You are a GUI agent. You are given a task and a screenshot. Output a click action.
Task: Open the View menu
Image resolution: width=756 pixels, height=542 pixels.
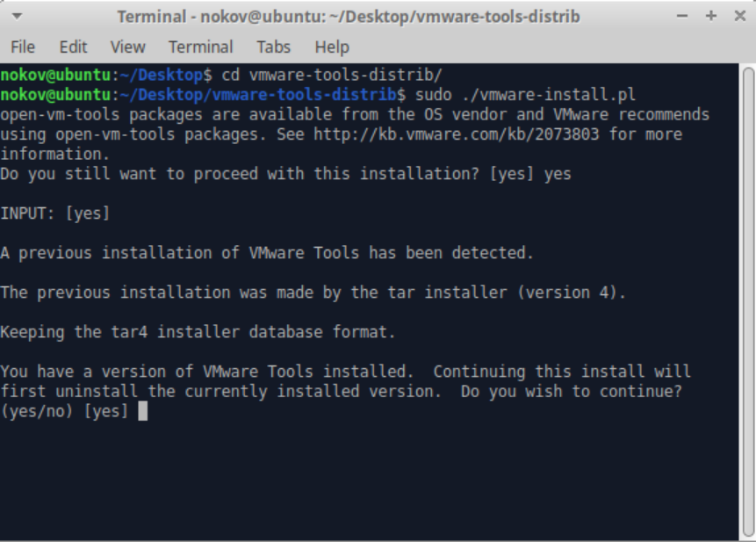coord(128,47)
